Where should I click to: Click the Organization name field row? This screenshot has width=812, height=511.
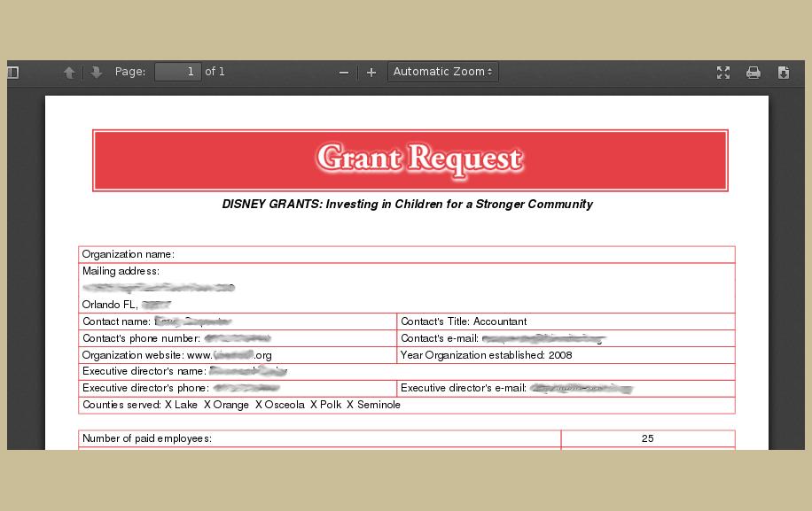[407, 254]
